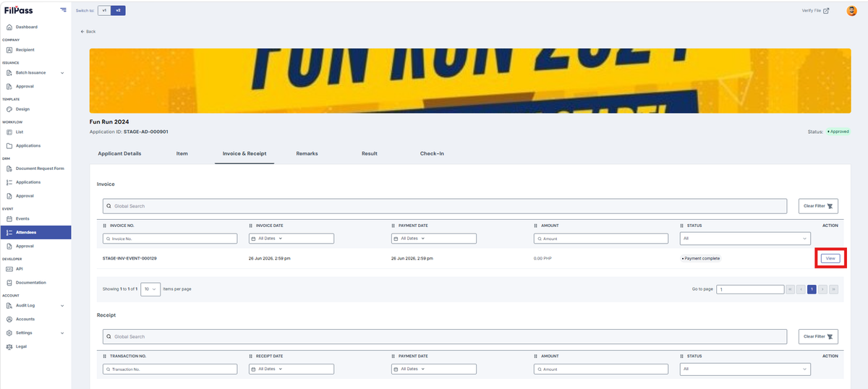This screenshot has width=868, height=389.
Task: Open Invoice Date All Dates filter
Action: (x=290, y=239)
